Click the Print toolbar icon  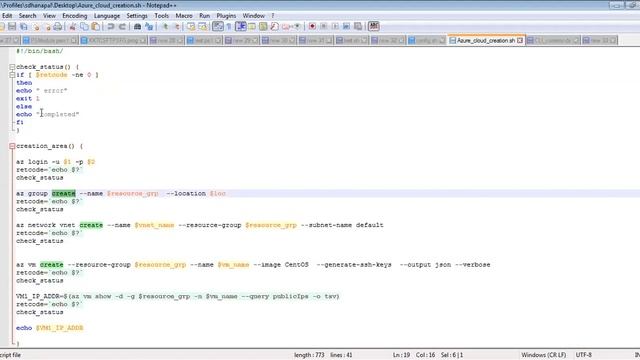pyautogui.click(x=58, y=27)
